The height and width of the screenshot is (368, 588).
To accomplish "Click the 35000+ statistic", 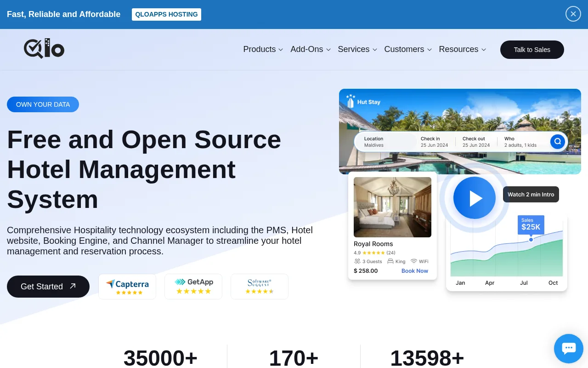I will coord(160,358).
